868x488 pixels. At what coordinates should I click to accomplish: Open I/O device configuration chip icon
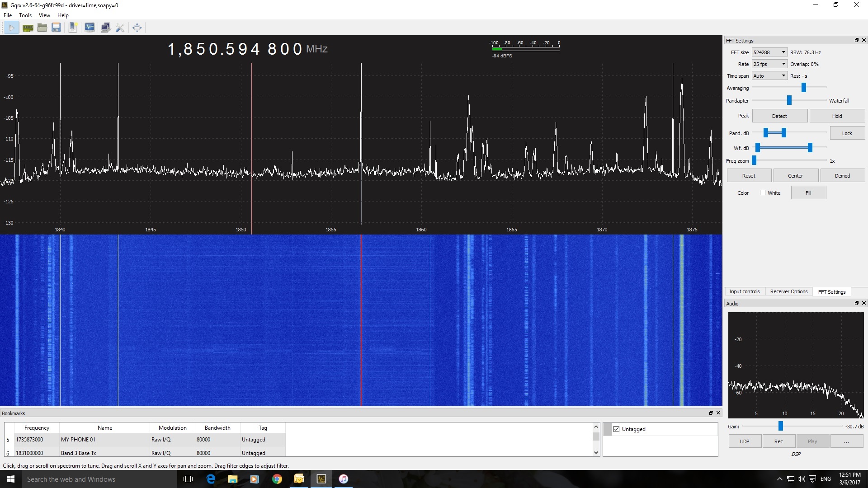pyautogui.click(x=28, y=28)
